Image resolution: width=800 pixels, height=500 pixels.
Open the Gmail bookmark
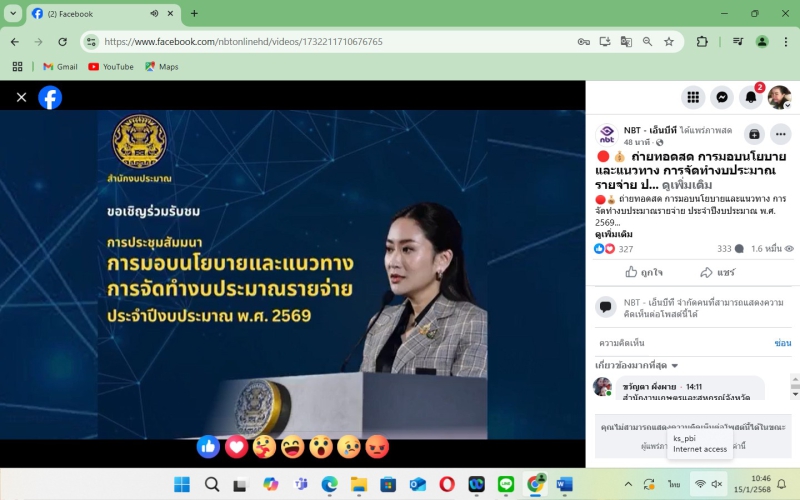60,67
